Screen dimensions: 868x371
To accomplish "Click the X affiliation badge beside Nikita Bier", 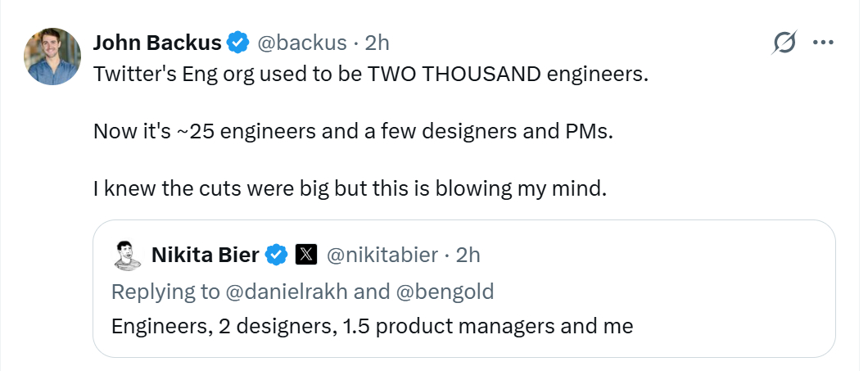I will pos(305,255).
